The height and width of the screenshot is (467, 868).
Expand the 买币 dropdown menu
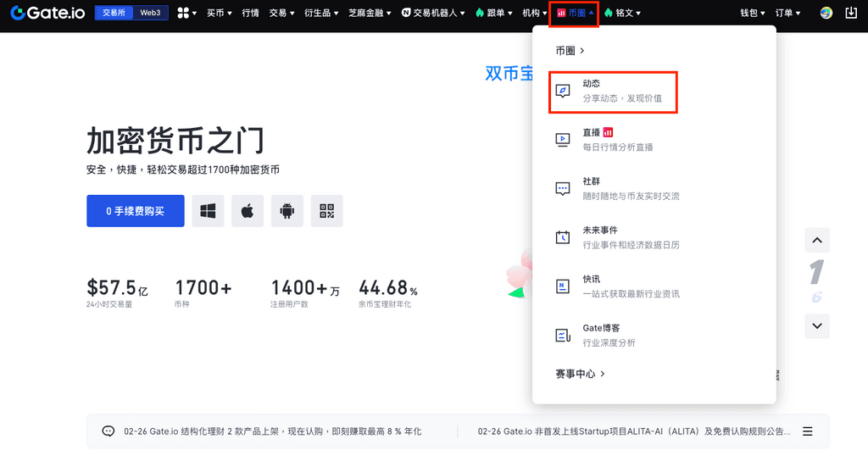tap(220, 13)
